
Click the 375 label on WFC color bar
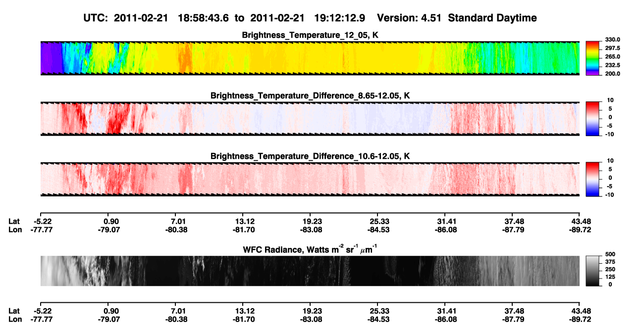tap(610, 262)
